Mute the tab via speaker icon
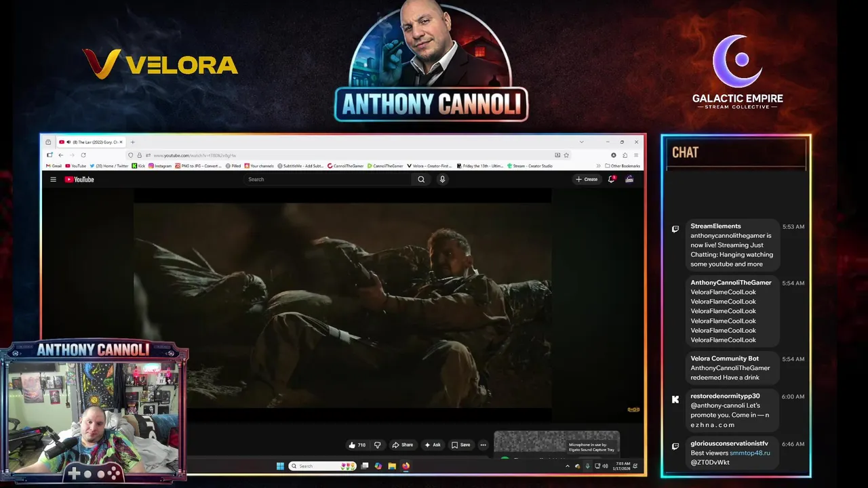Image resolution: width=868 pixels, height=488 pixels. (68, 142)
